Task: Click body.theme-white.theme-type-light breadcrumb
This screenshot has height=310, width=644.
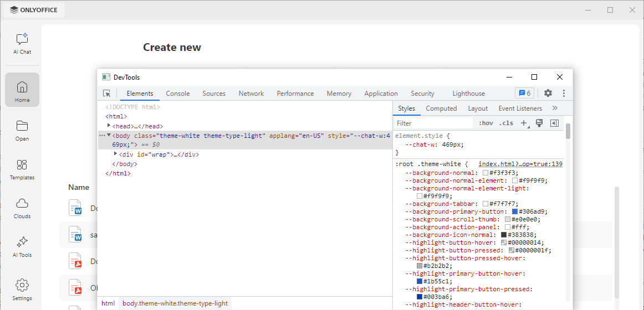Action: pos(175,303)
